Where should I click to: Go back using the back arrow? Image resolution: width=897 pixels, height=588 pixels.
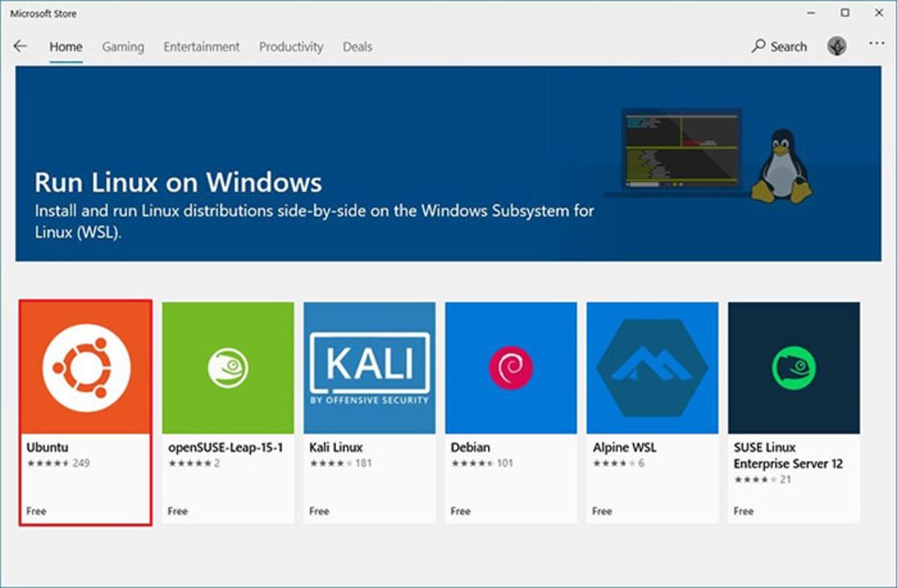21,47
